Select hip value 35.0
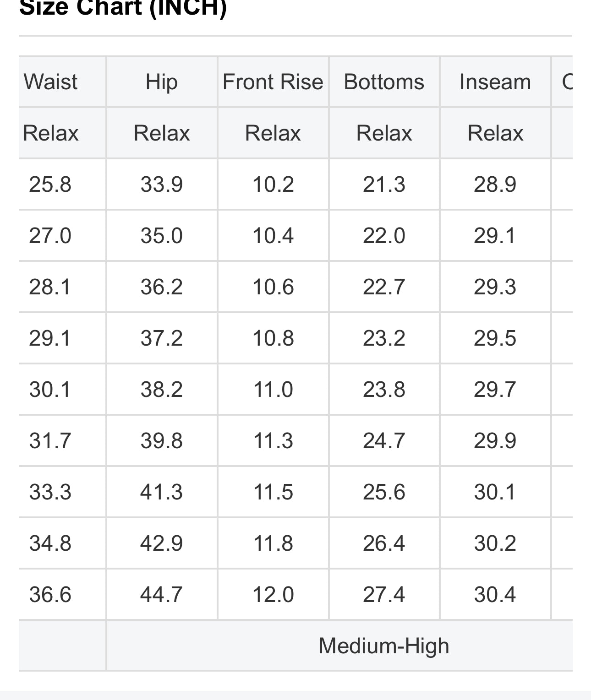 click(x=161, y=236)
